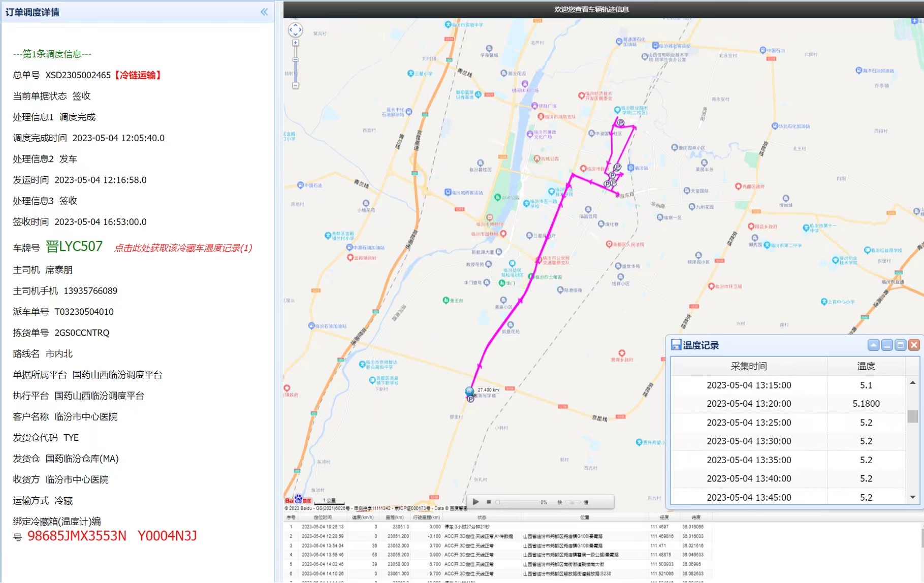Select track row 4 at 2023-05-04 13:58:46

(498, 555)
